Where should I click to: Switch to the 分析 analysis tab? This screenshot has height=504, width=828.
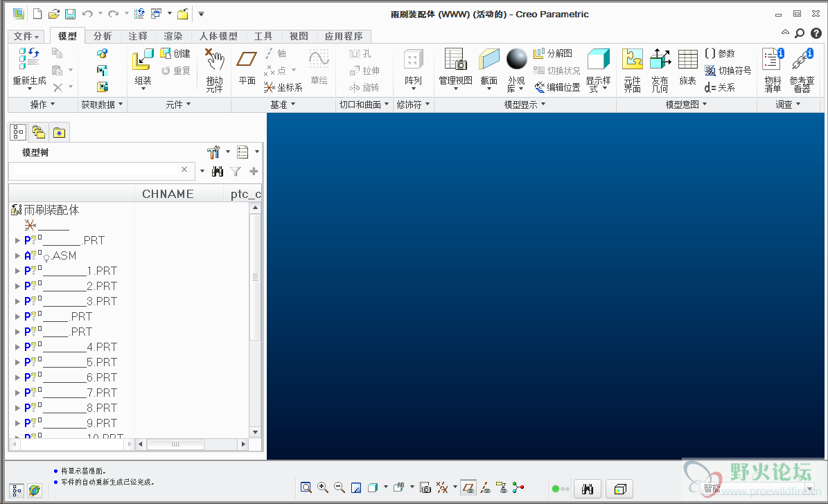(x=103, y=36)
